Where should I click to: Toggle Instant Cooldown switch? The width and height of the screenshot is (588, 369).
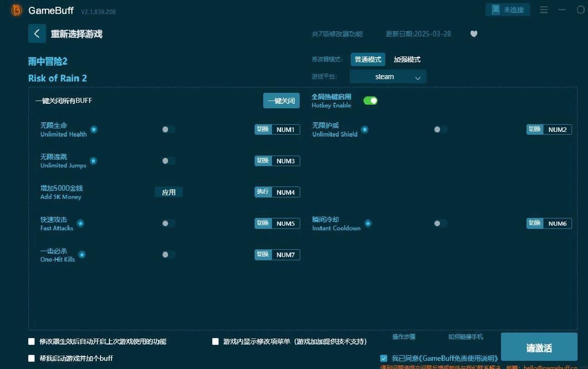(x=440, y=223)
